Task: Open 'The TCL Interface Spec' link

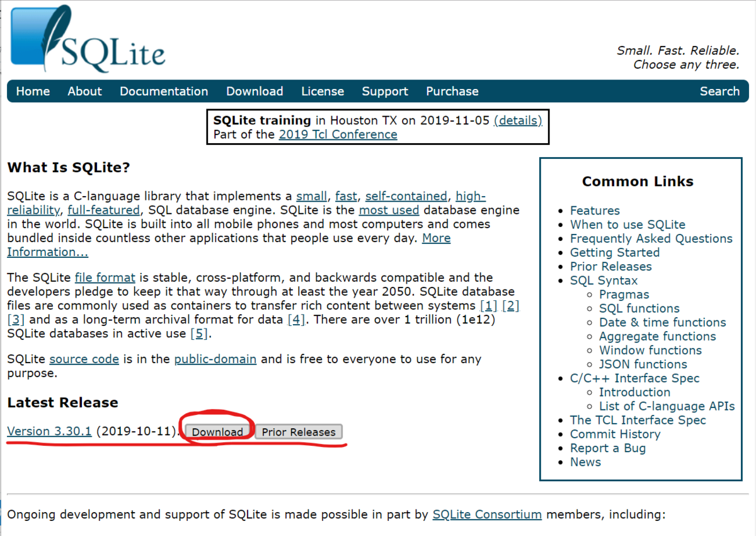Action: (x=638, y=420)
